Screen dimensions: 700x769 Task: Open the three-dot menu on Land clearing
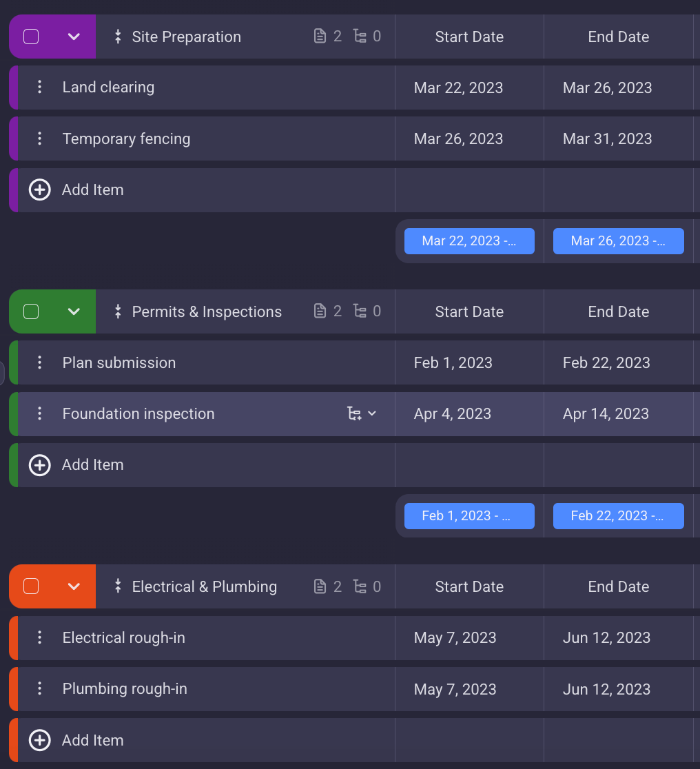click(x=39, y=88)
